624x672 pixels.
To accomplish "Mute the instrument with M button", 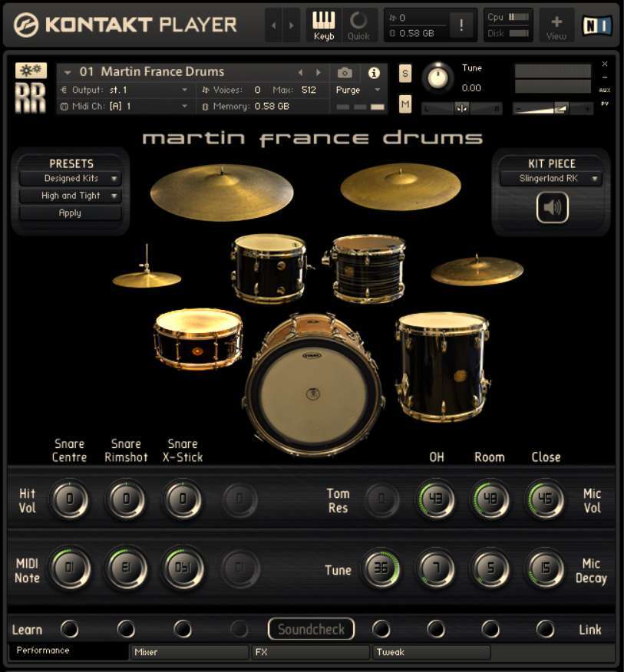I will (405, 104).
